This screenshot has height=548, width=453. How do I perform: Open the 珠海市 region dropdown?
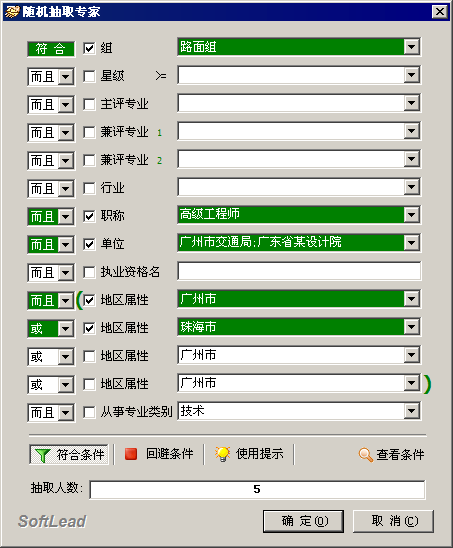[411, 327]
